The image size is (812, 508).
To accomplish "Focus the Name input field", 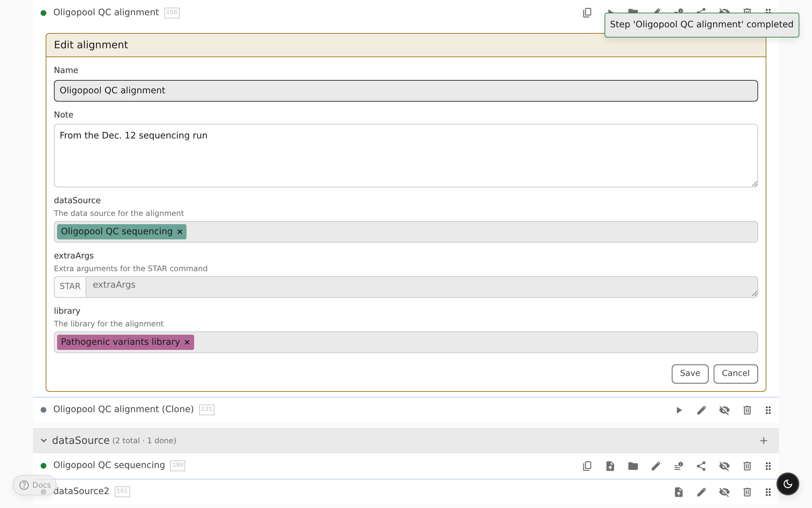I will [406, 91].
